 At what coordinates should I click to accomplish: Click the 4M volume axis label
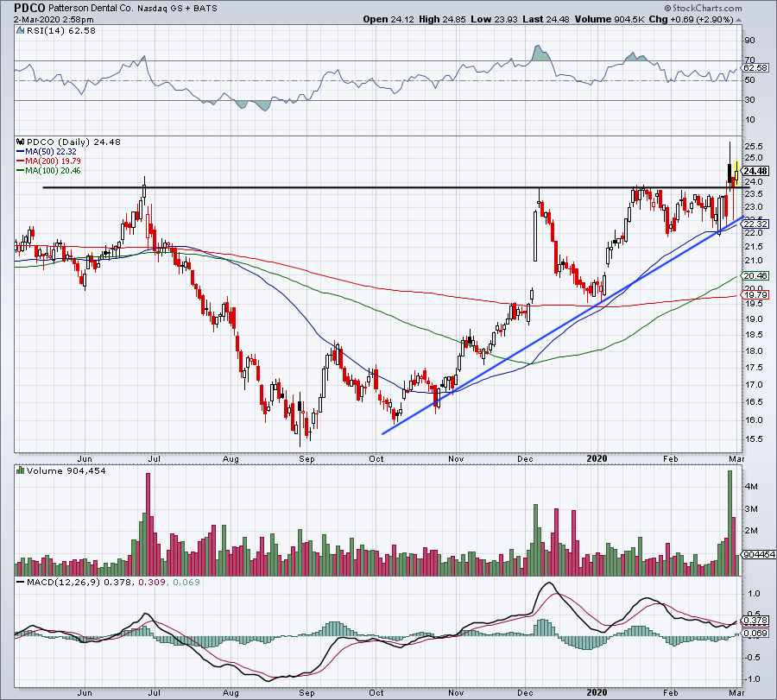(751, 487)
